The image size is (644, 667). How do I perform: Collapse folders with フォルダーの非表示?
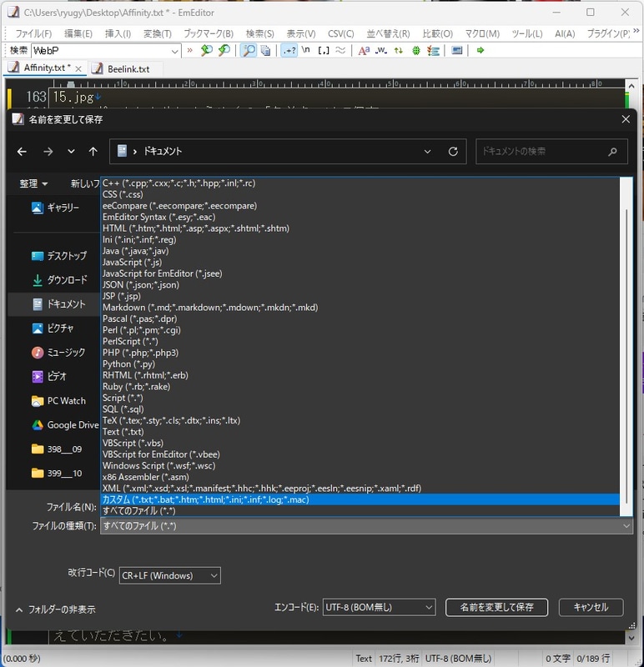coord(55,610)
